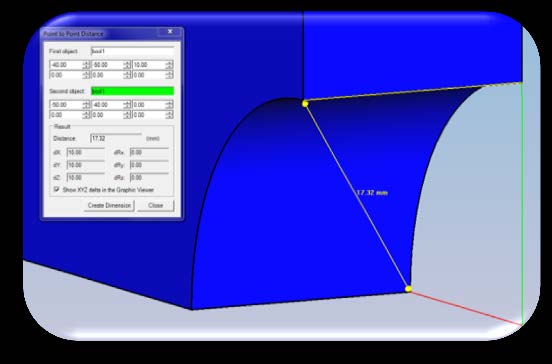Close Point to Point Distance via title X
The height and width of the screenshot is (364, 552).
(170, 32)
